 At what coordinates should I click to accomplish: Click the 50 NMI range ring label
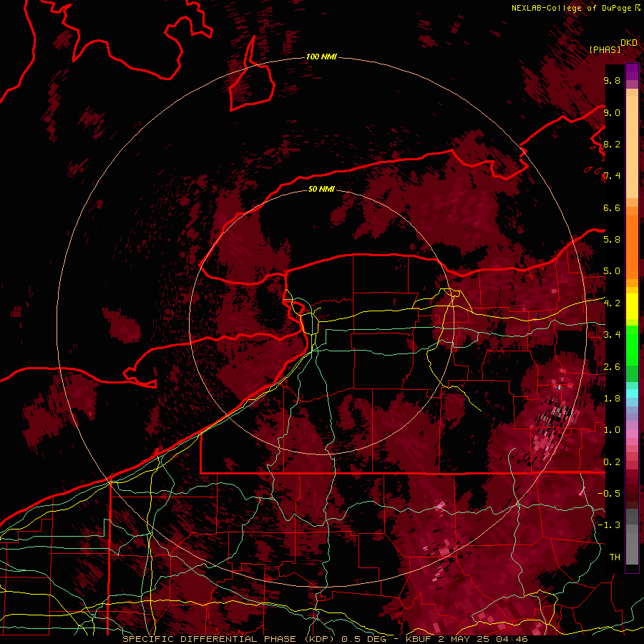point(321,189)
